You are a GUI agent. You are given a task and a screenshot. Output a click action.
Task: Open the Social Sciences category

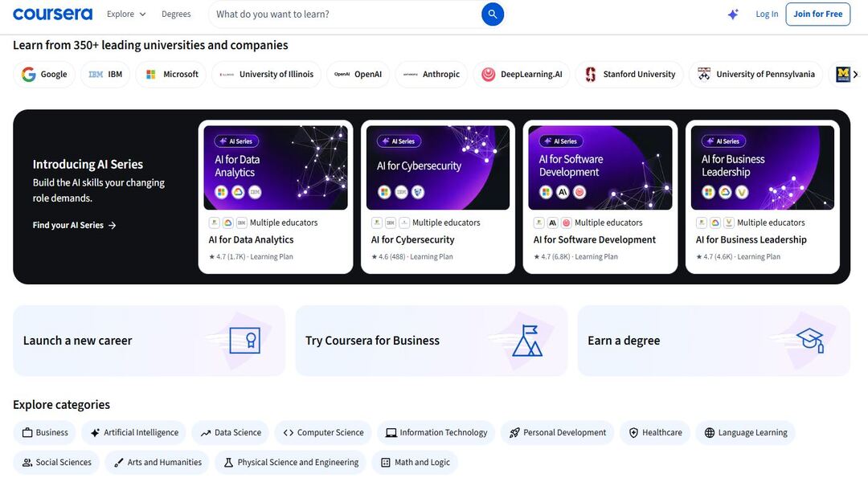(x=56, y=463)
